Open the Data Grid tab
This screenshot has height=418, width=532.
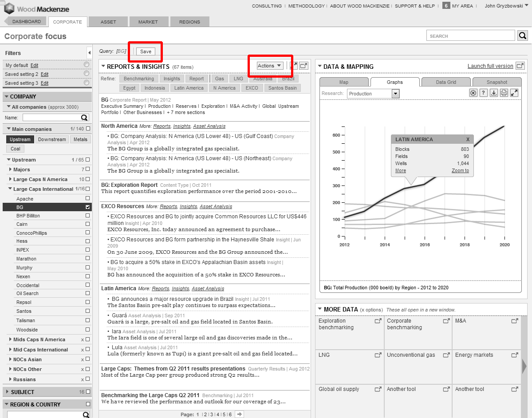[x=446, y=82]
